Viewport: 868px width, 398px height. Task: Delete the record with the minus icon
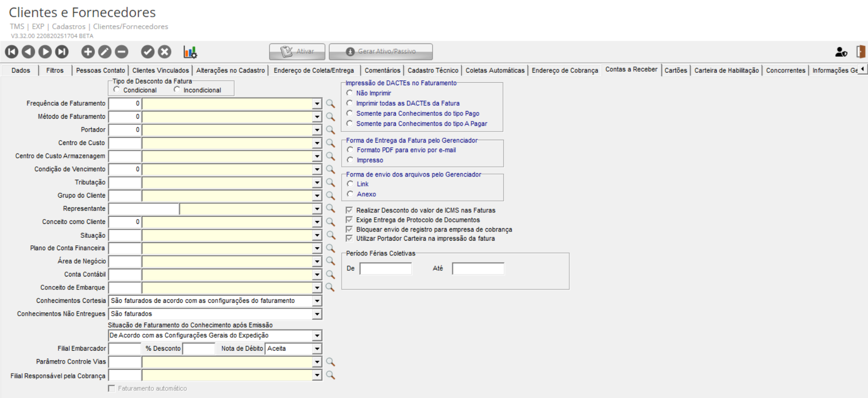(x=121, y=52)
